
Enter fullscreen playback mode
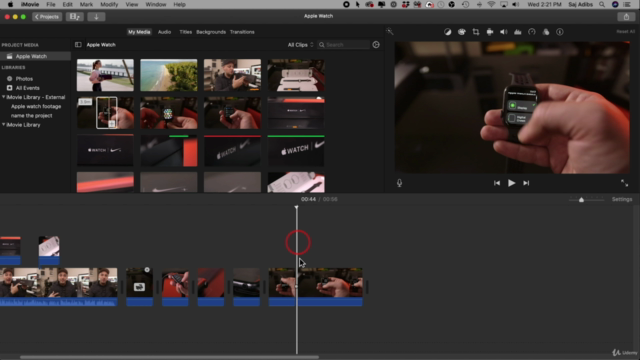[624, 183]
